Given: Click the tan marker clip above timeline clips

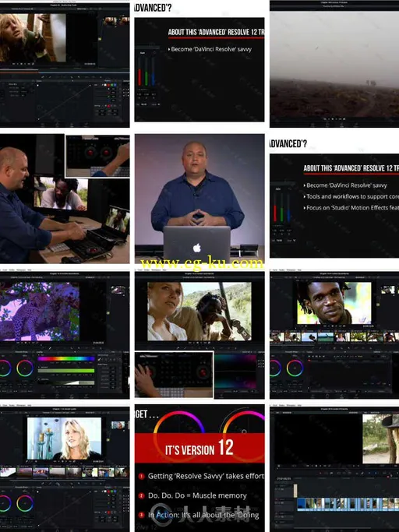Looking at the screenshot, I should click(x=295, y=491).
